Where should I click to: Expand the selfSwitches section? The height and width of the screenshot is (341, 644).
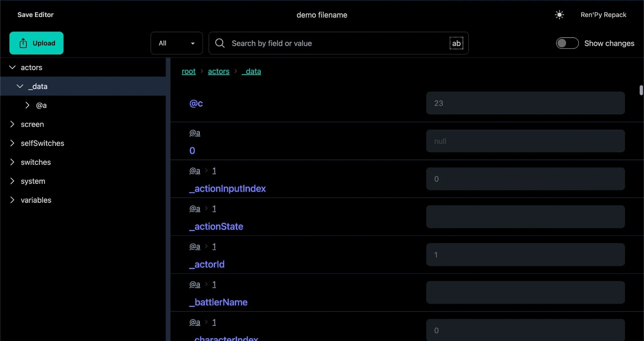point(12,143)
